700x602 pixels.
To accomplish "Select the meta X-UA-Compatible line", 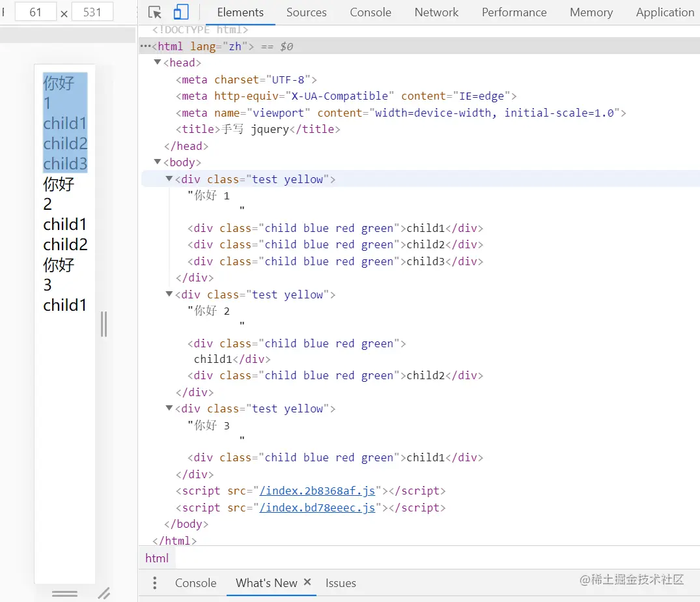I will [346, 96].
